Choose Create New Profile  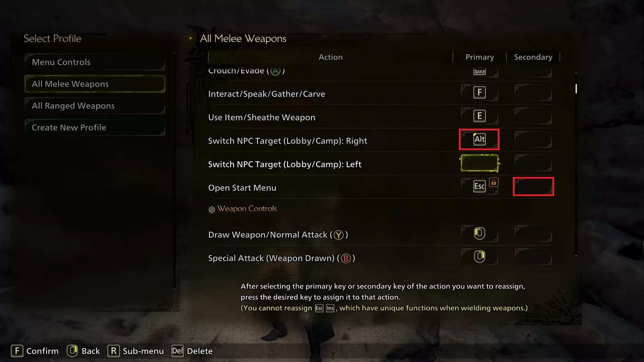point(95,128)
